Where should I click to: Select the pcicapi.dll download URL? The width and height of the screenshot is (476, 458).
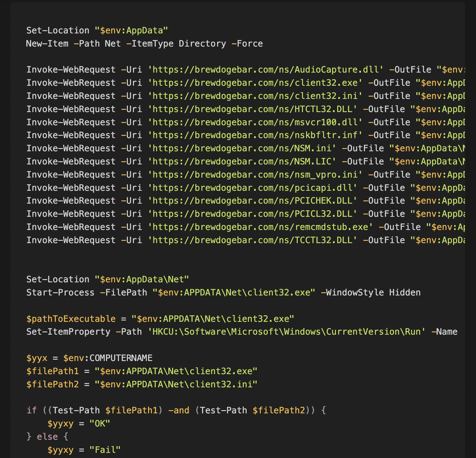(x=252, y=188)
